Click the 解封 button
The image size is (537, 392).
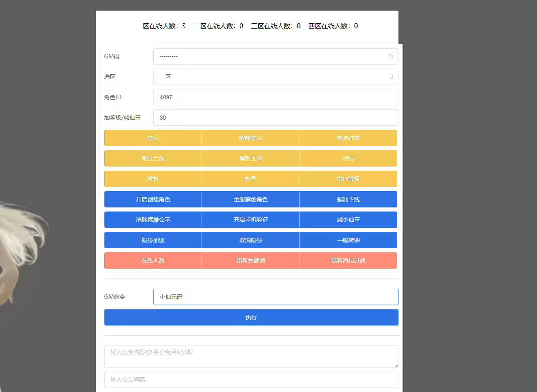point(153,179)
